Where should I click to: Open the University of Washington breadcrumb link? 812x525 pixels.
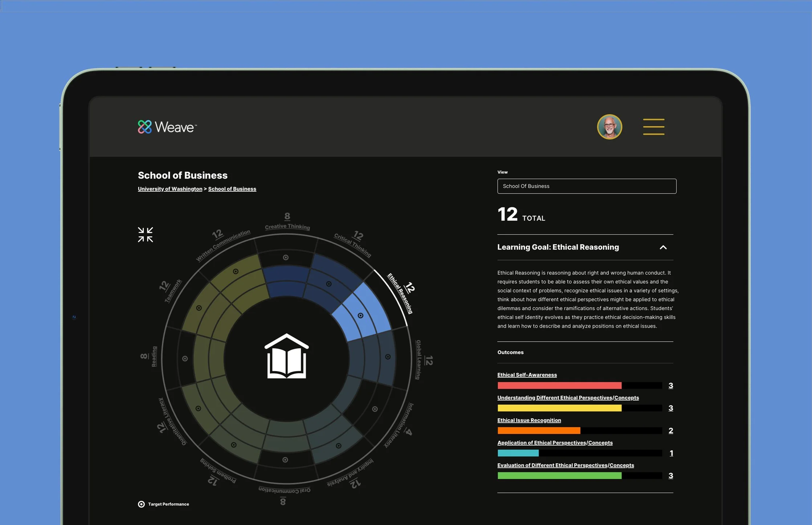(170, 189)
